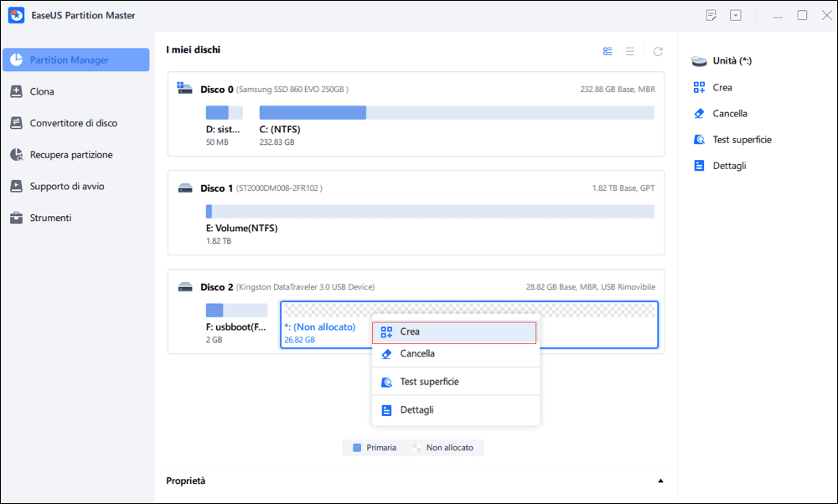
Task: Choose Cancella in the context menu
Action: click(x=455, y=353)
